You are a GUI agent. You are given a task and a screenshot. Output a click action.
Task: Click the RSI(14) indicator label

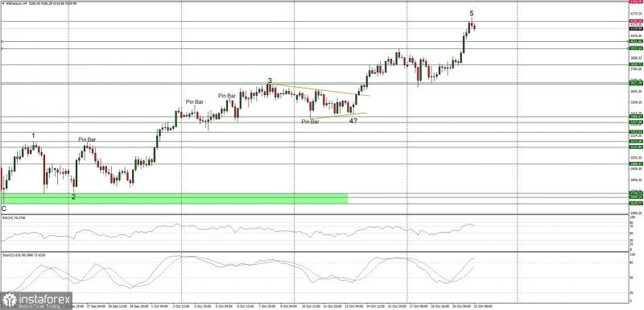click(14, 218)
